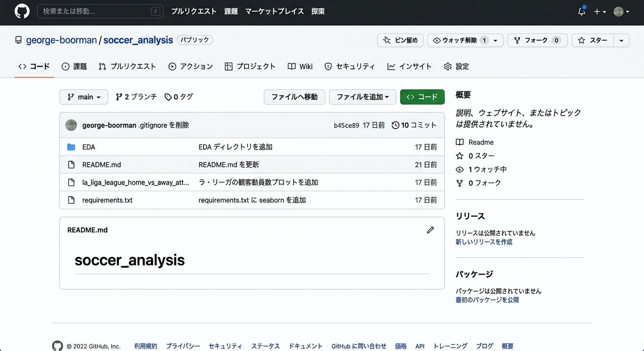This screenshot has width=644, height=351.
Task: Open the 設定 tab
Action: pos(456,66)
